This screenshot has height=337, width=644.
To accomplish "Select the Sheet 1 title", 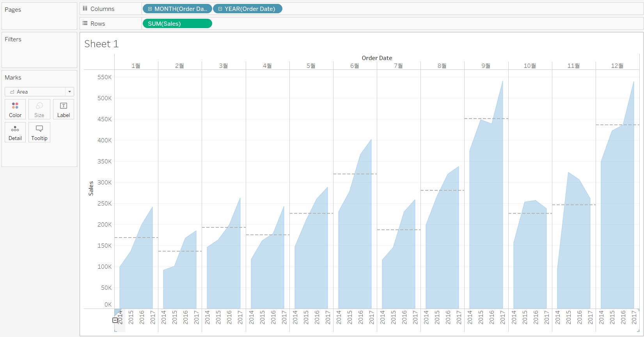I will point(101,44).
